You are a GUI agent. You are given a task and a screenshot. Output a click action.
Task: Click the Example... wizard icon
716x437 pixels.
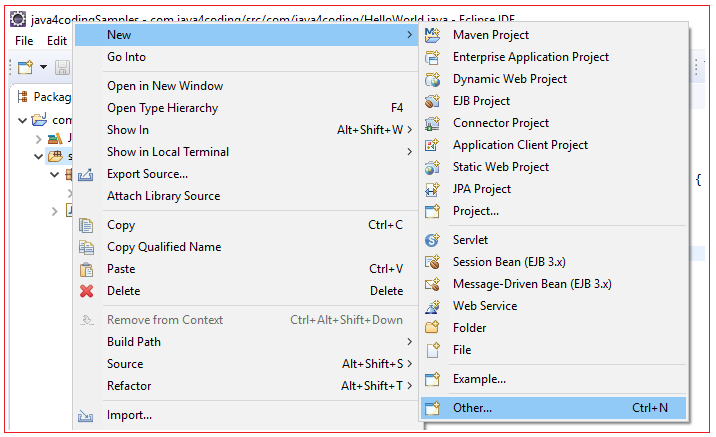[x=432, y=379]
